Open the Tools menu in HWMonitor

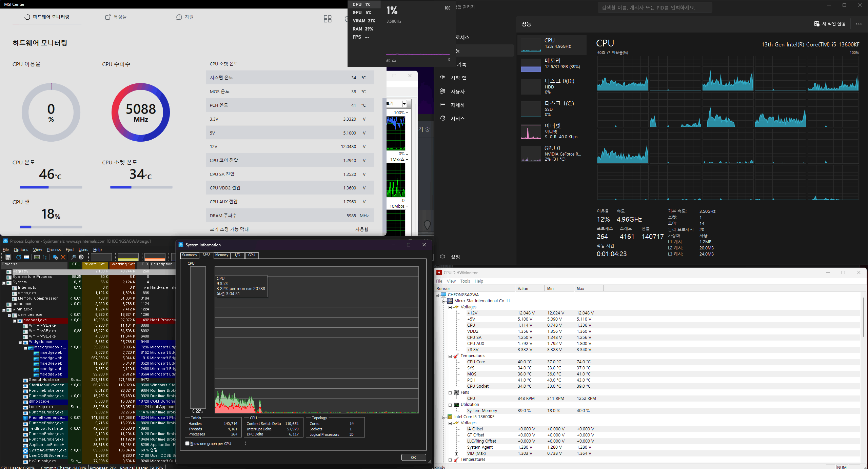tap(465, 281)
